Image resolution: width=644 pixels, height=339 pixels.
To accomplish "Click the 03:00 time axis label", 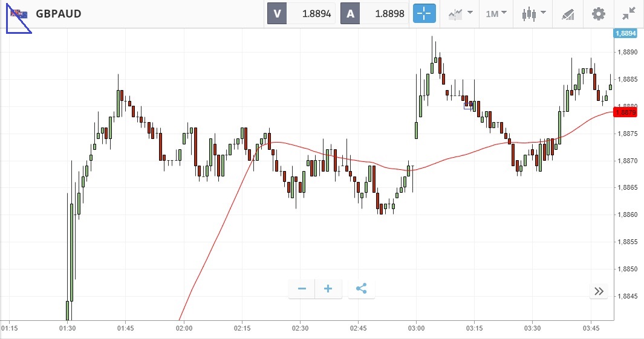I will (416, 328).
